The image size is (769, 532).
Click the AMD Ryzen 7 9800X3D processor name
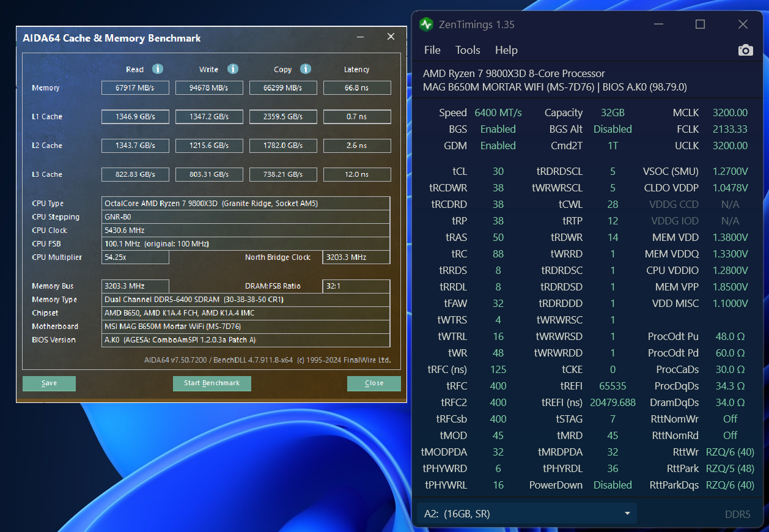(514, 73)
